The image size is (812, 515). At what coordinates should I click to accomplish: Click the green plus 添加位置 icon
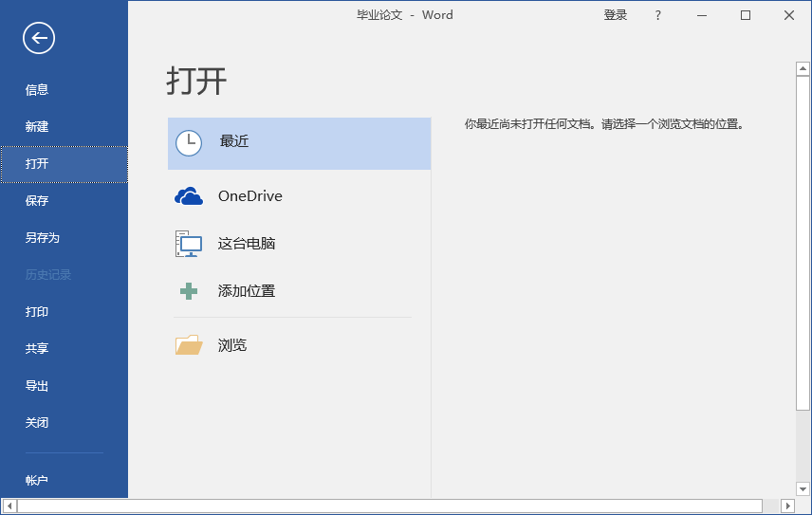tap(189, 291)
